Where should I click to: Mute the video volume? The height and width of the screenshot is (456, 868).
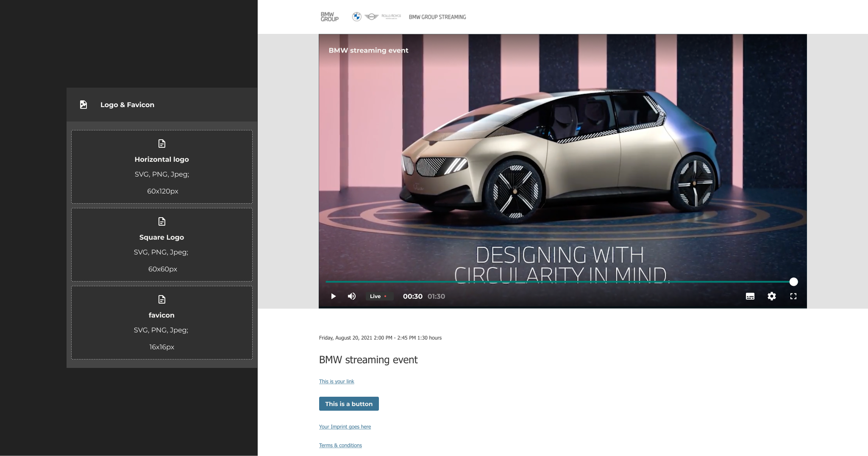pyautogui.click(x=352, y=296)
